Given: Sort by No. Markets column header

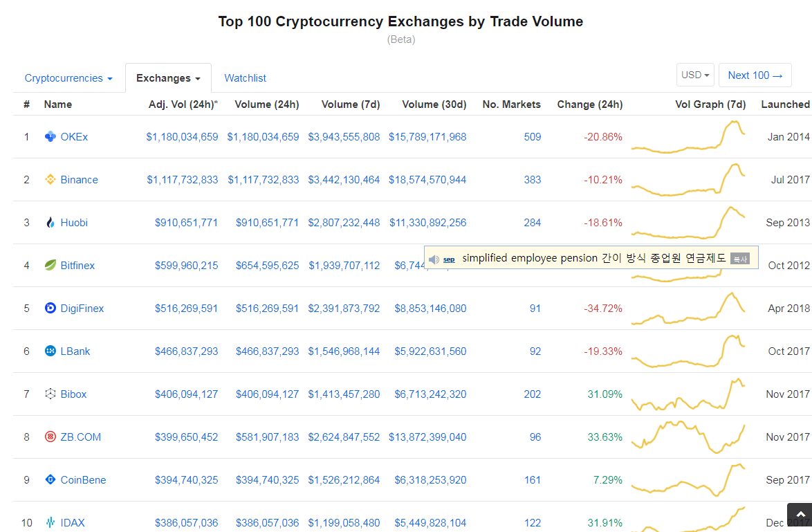Looking at the screenshot, I should [x=512, y=104].
